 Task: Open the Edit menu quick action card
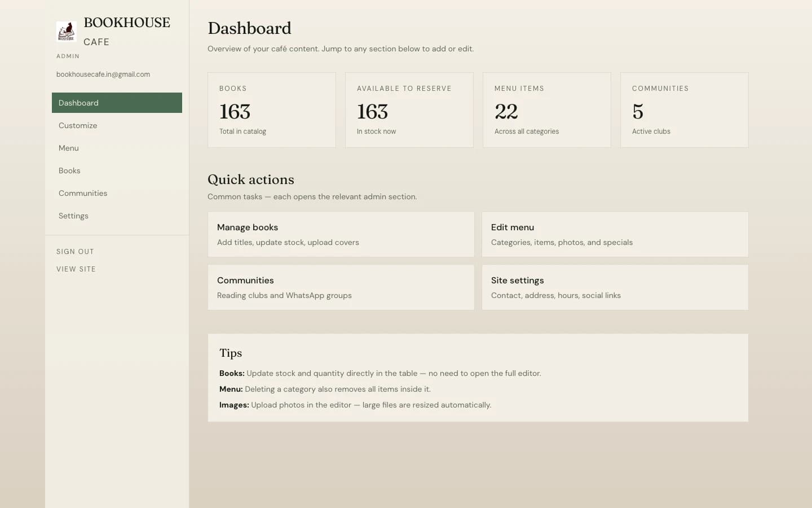615,234
